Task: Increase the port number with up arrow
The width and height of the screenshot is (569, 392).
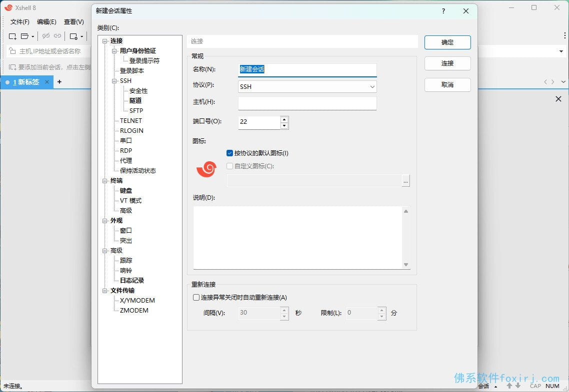Action: click(284, 119)
